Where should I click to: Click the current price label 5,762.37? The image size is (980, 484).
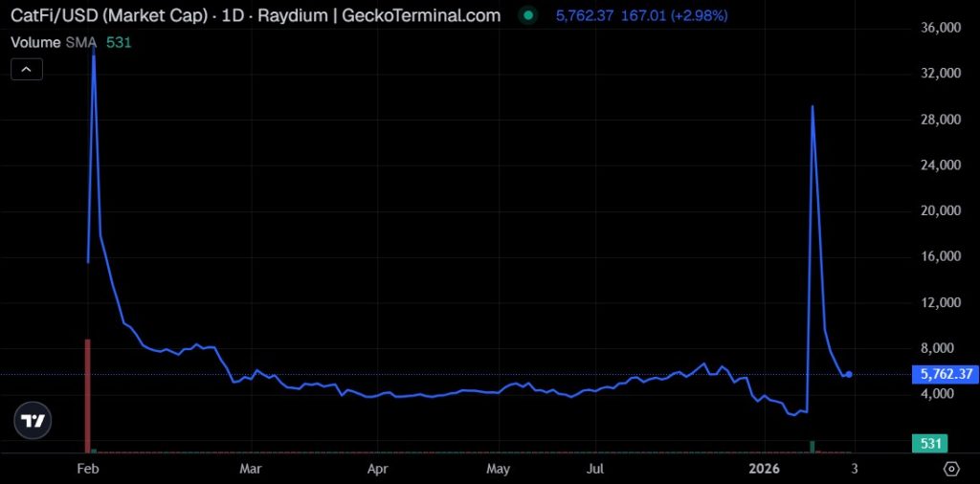tap(947, 374)
